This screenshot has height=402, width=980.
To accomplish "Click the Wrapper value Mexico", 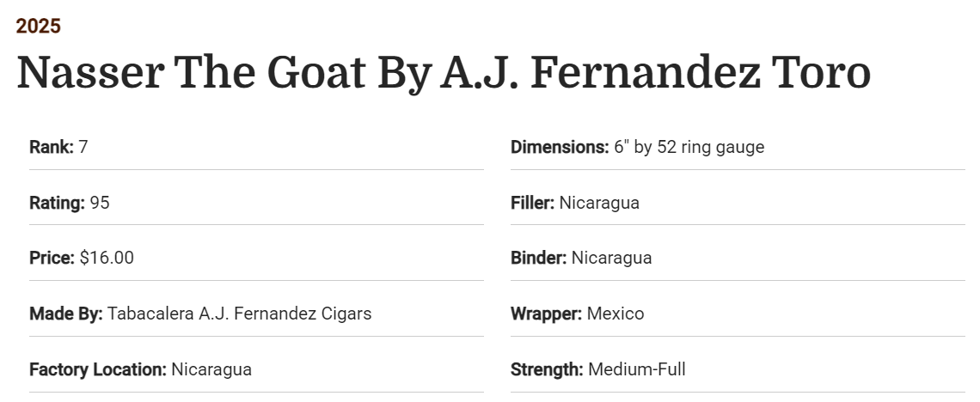I will click(x=616, y=314).
